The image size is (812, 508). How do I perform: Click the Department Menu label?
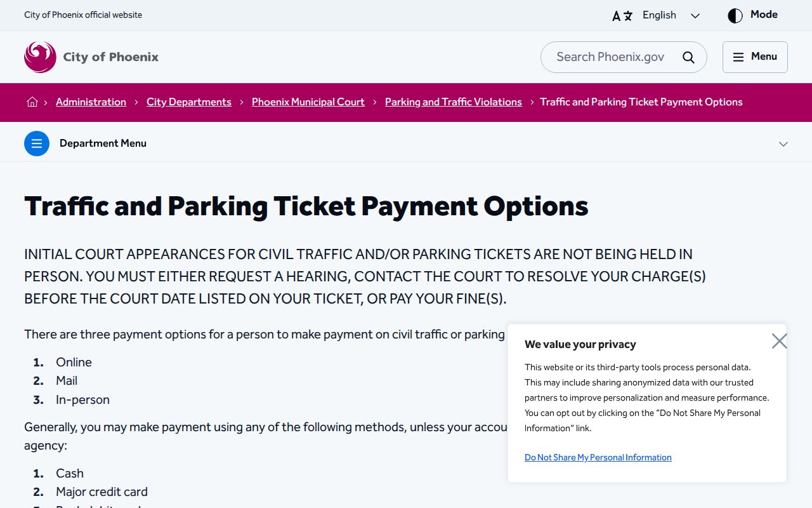pyautogui.click(x=103, y=144)
